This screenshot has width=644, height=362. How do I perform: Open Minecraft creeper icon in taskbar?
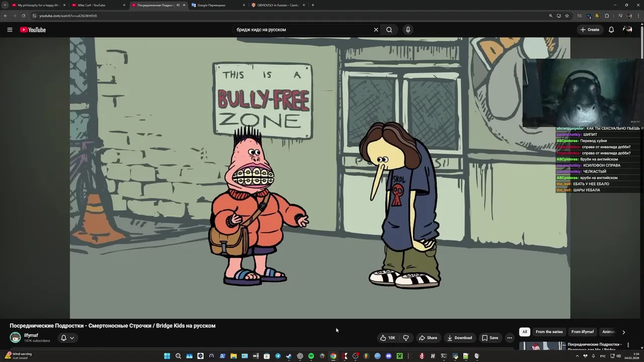[399, 356]
